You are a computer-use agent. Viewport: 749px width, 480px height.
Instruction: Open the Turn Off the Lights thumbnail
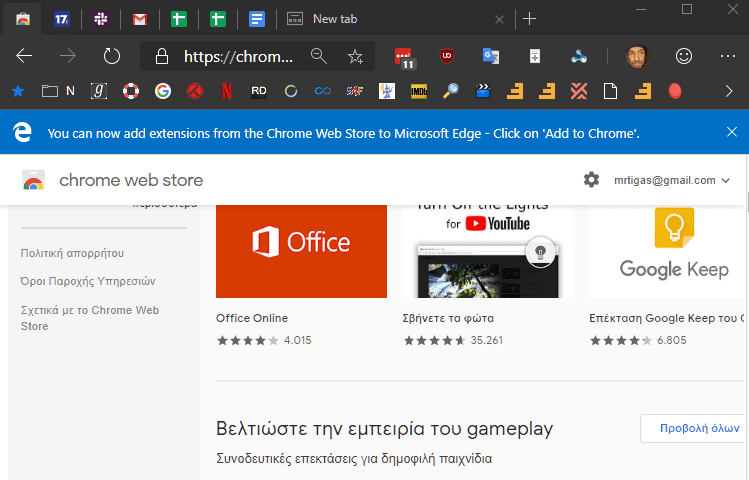[x=488, y=251]
